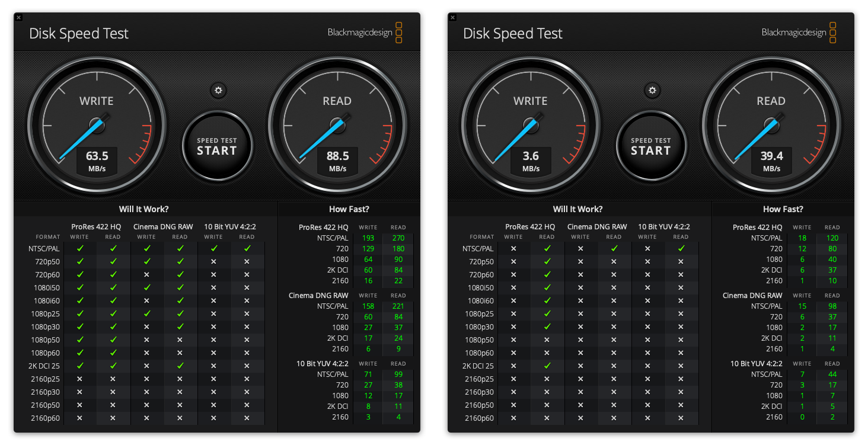Click the WRITE gauge reading 3.6 MB/s
This screenshot has height=448, width=868.
click(531, 126)
